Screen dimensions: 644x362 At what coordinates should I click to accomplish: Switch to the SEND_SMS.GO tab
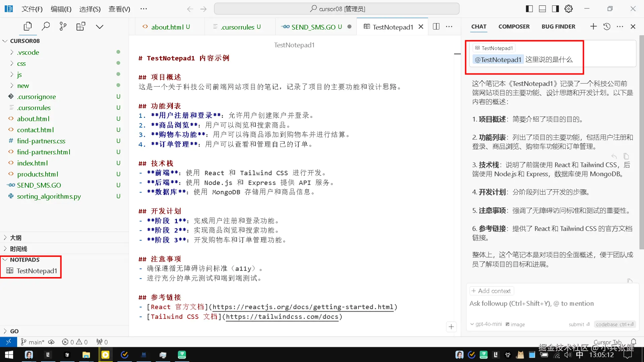click(316, 27)
